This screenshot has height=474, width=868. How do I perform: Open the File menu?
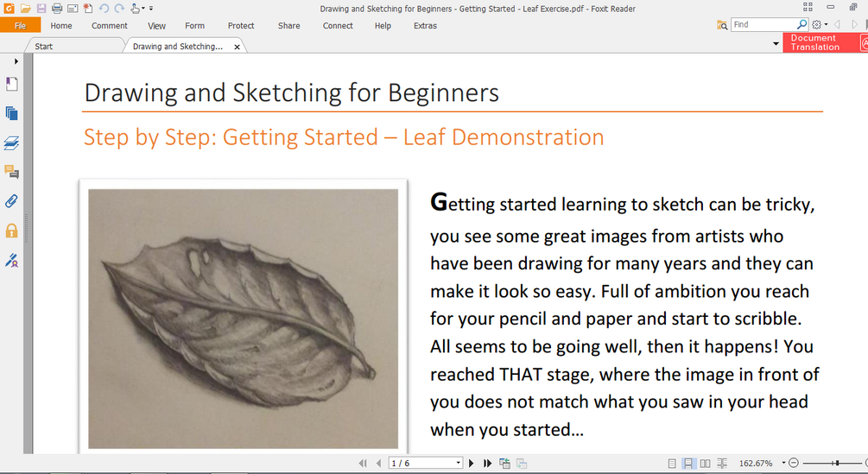(x=21, y=25)
